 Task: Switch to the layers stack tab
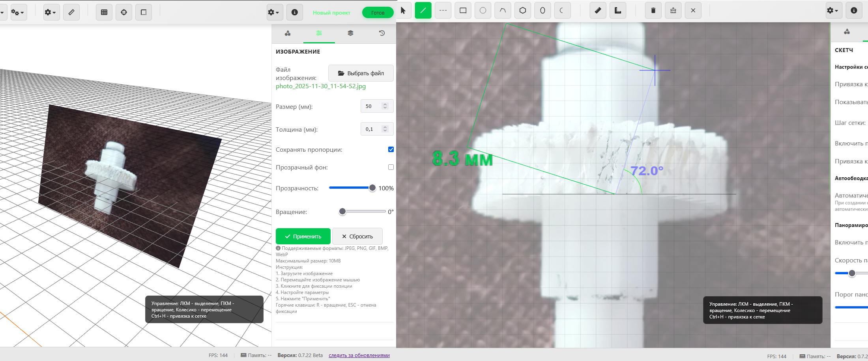(x=350, y=33)
